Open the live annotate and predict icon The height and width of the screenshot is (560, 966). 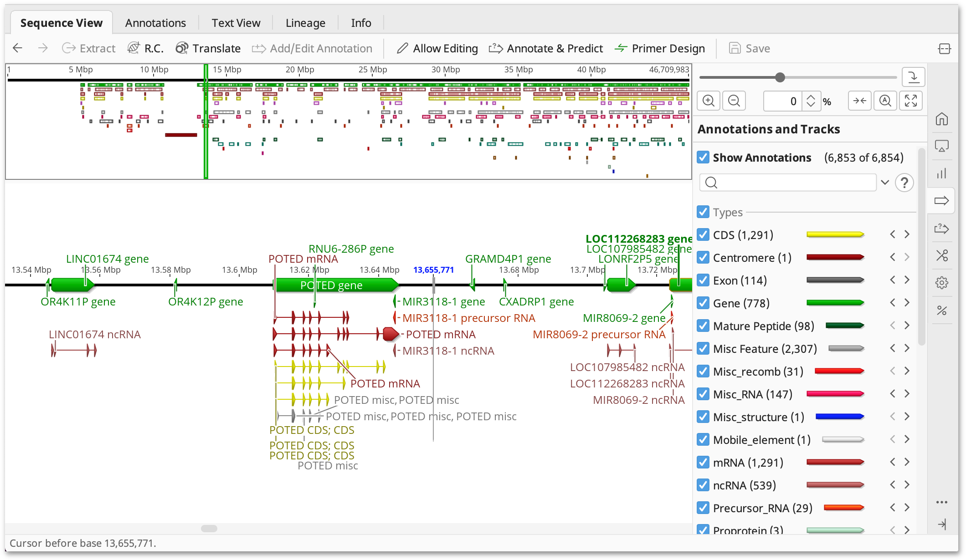coord(942,228)
